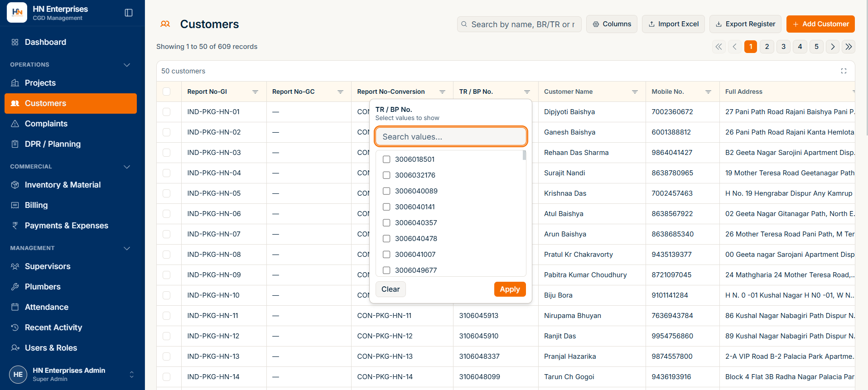Collapse the sidebar with the panel icon
Image resolution: width=868 pixels, height=390 pixels.
coord(129,13)
